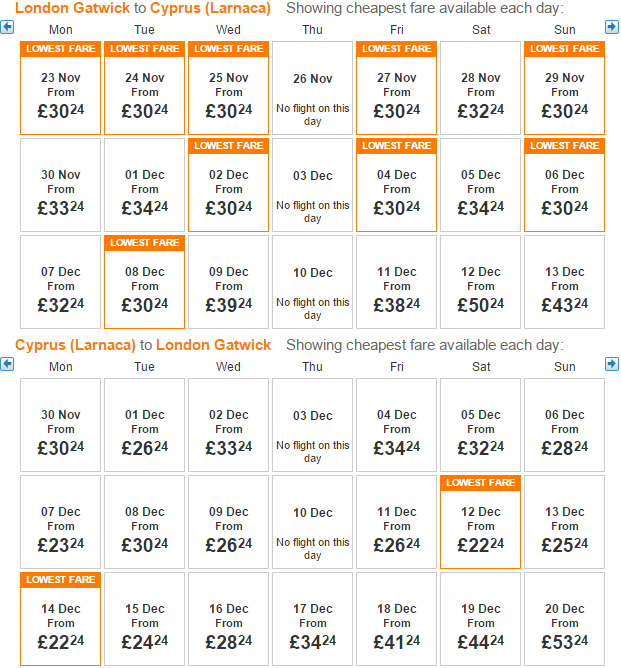Pick return 01 Dec £26.24 fare
The height and width of the screenshot is (668, 621).
(144, 425)
